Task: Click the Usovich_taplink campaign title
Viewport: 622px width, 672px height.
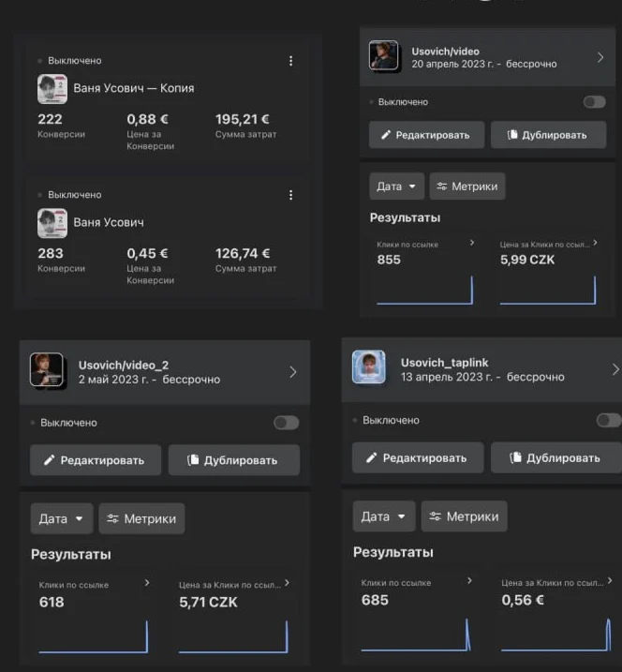Action: (445, 363)
